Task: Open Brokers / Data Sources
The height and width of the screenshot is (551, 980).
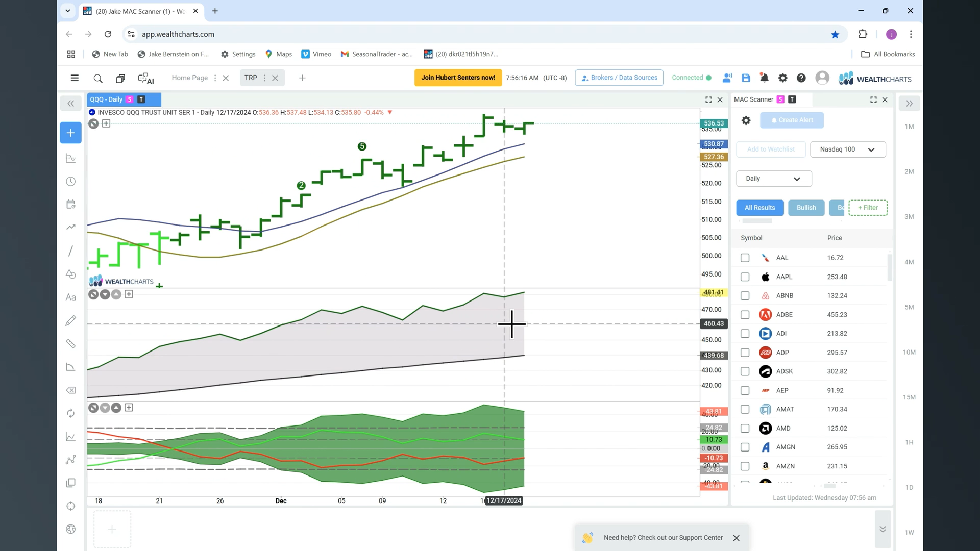Action: [619, 78]
